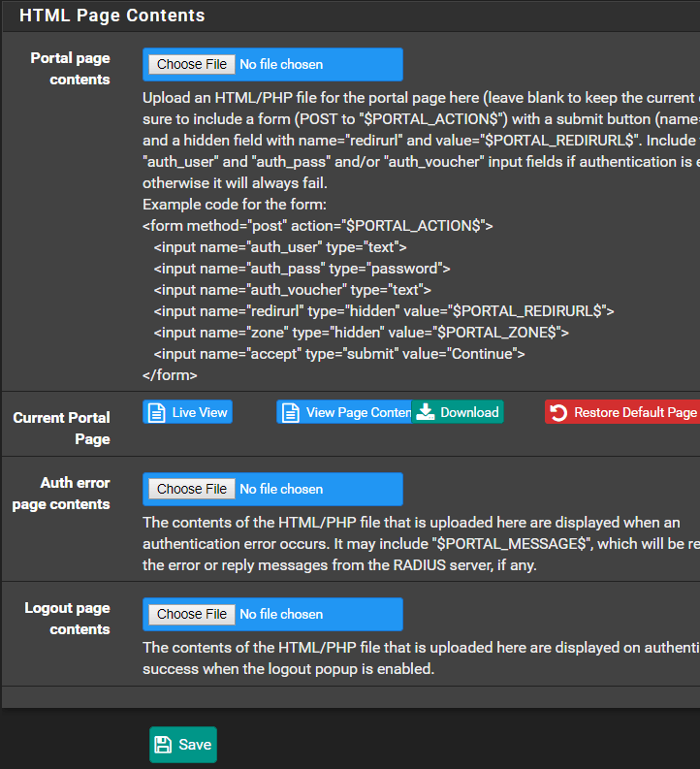Click the View Page Contents document icon
Viewport: 700px width, 769px height.
click(x=290, y=412)
